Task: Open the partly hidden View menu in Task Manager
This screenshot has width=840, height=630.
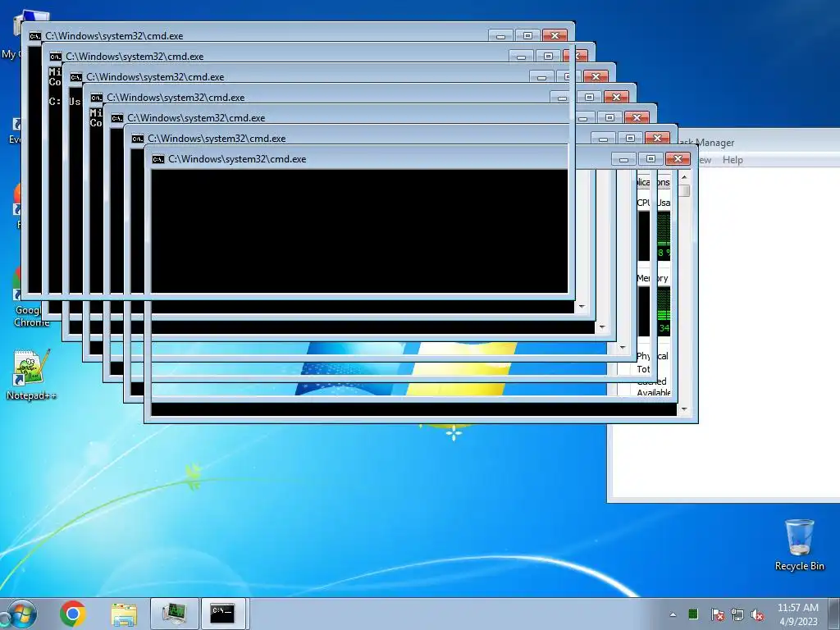Action: 705,160
